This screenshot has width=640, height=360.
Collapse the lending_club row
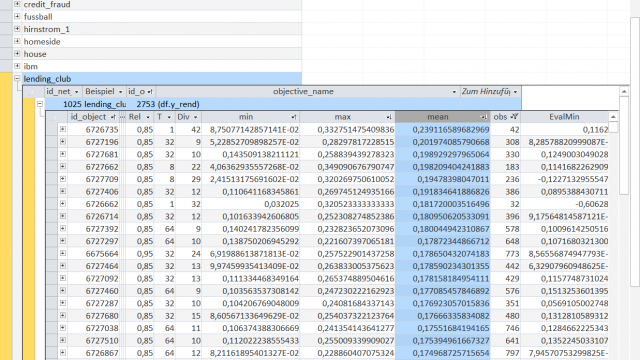point(17,78)
